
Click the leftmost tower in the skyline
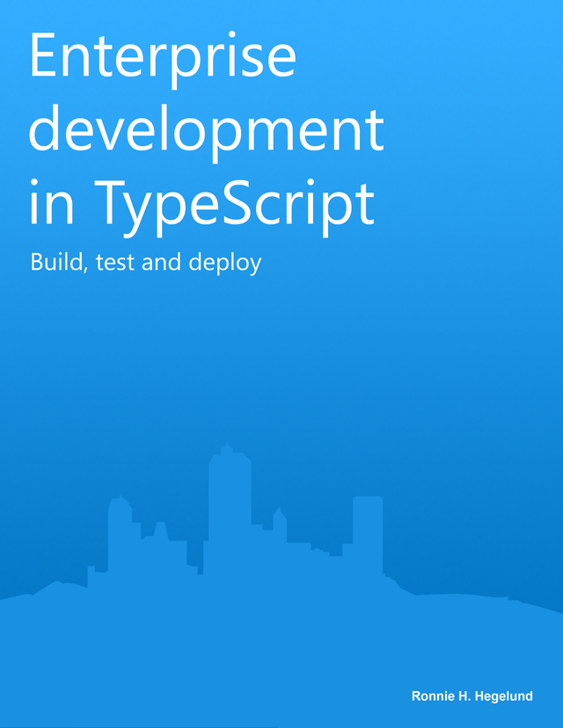(x=119, y=536)
